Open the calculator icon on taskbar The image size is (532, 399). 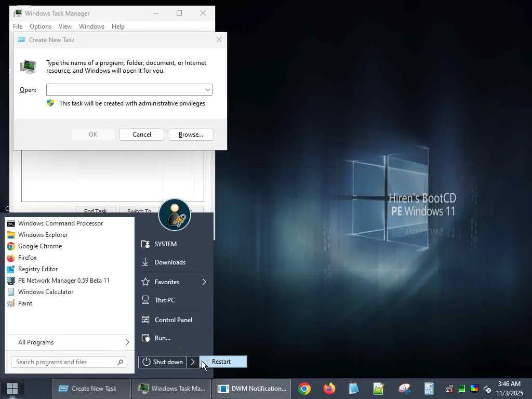(x=429, y=389)
